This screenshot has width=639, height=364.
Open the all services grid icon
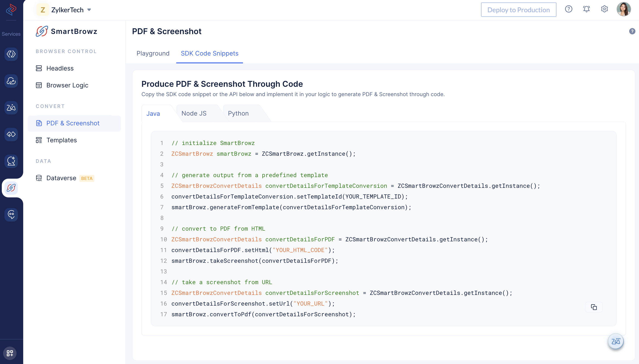point(10,353)
